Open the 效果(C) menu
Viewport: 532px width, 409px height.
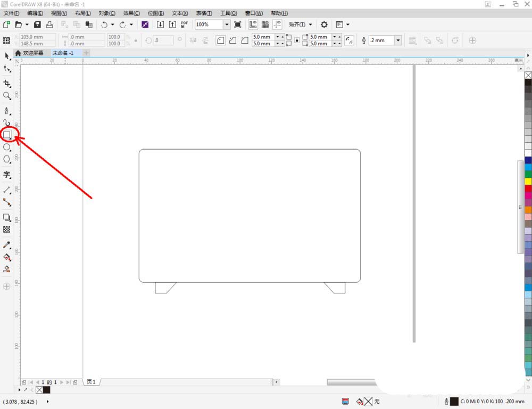pyautogui.click(x=131, y=13)
